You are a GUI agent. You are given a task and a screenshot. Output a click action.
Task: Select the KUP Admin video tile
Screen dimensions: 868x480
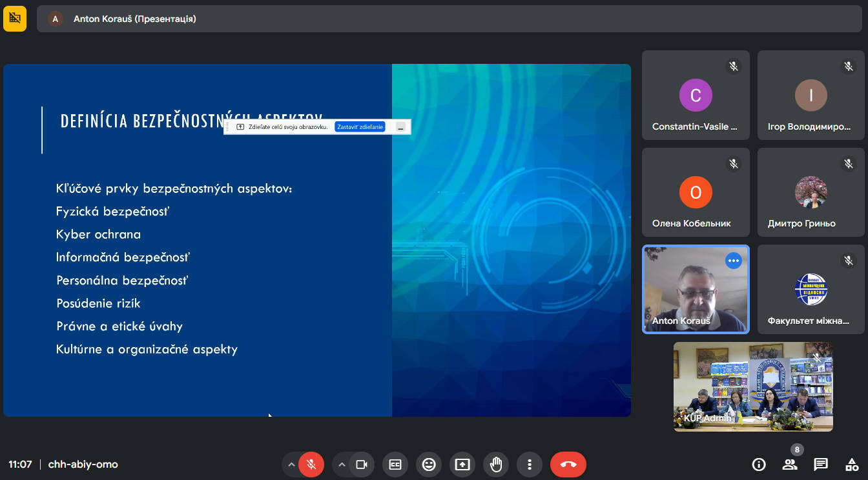click(x=753, y=386)
